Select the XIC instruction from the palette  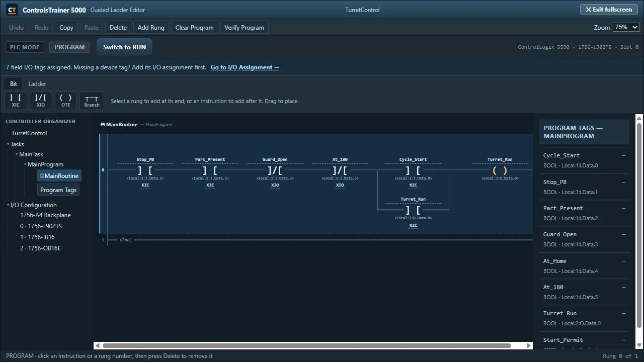16,101
